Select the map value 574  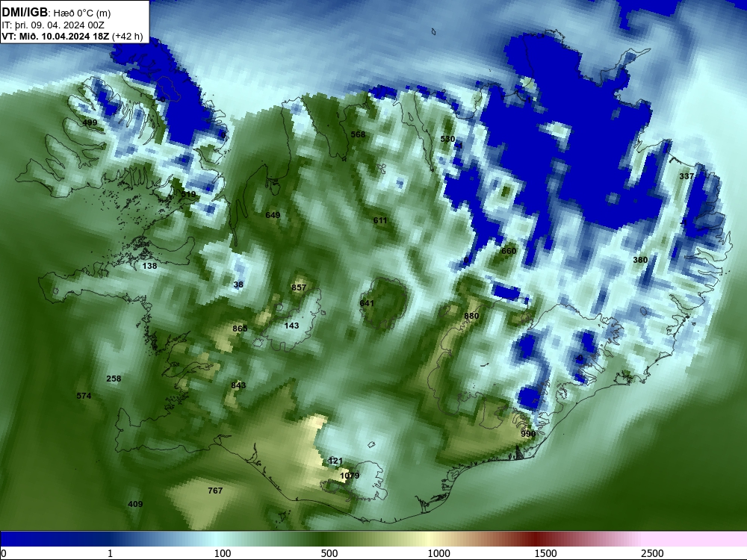click(84, 396)
